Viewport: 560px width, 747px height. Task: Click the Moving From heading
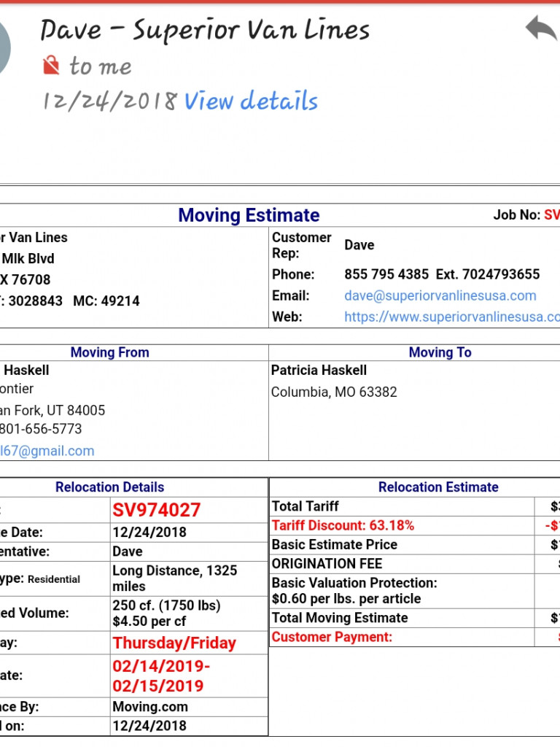(x=109, y=352)
